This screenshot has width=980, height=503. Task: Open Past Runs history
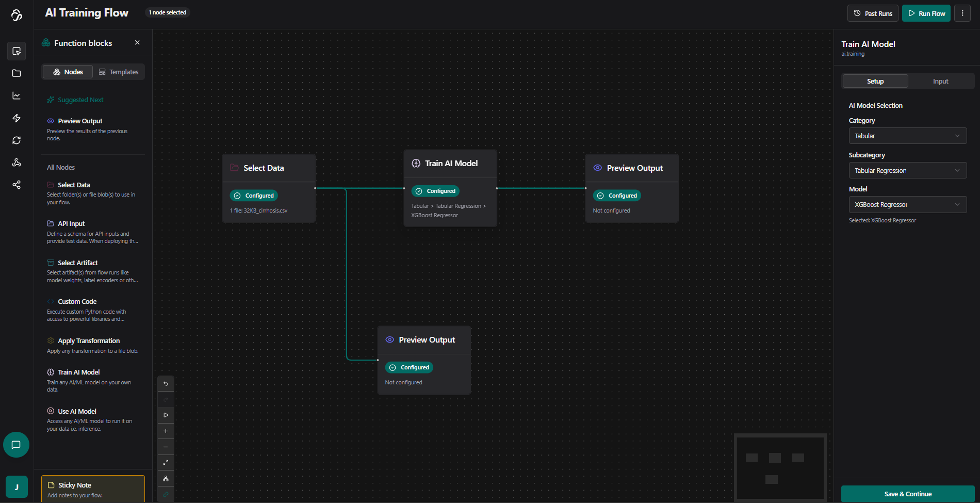[873, 13]
